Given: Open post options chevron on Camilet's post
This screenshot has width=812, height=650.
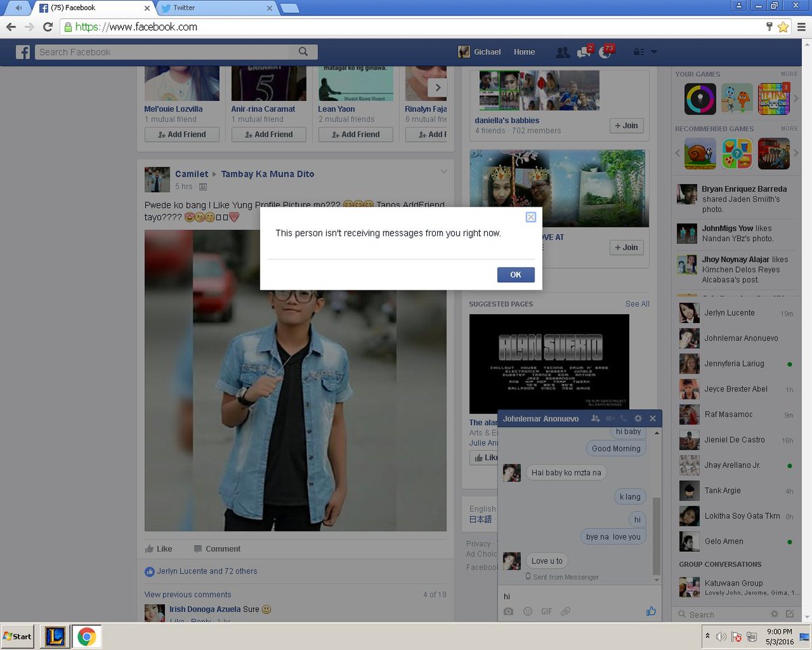Looking at the screenshot, I should tap(444, 171).
